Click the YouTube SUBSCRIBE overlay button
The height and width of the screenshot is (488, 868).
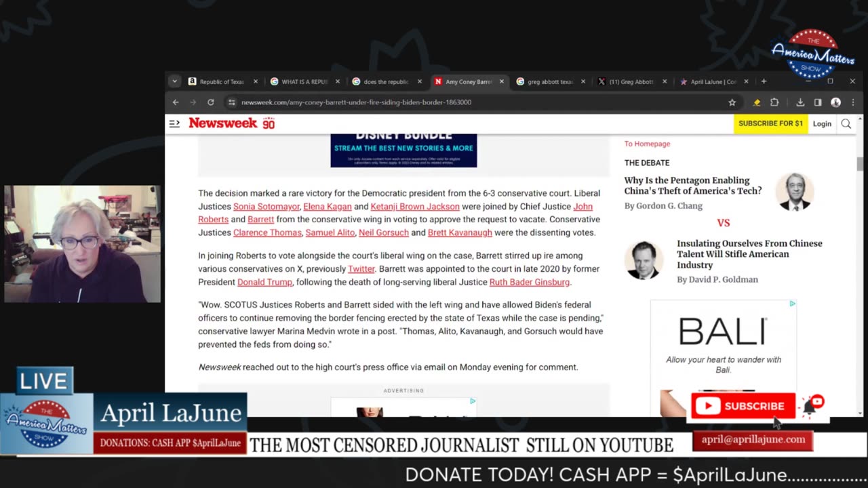pos(743,406)
